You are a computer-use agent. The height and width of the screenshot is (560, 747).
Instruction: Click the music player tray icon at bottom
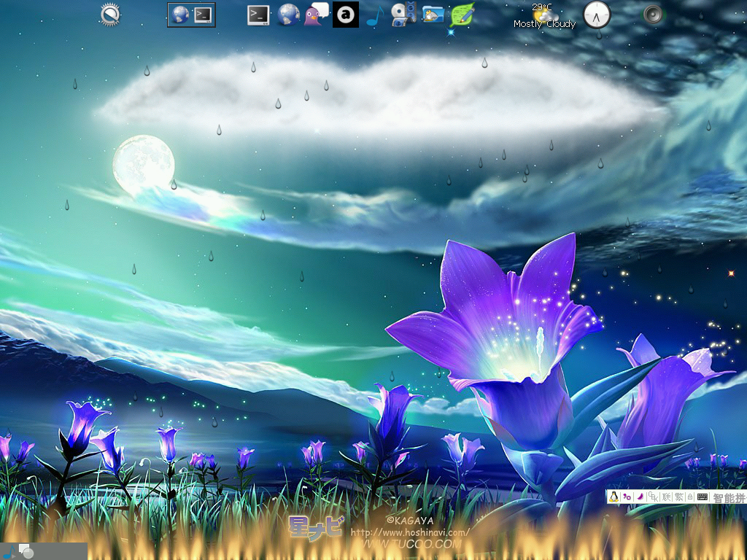[x=9, y=551]
